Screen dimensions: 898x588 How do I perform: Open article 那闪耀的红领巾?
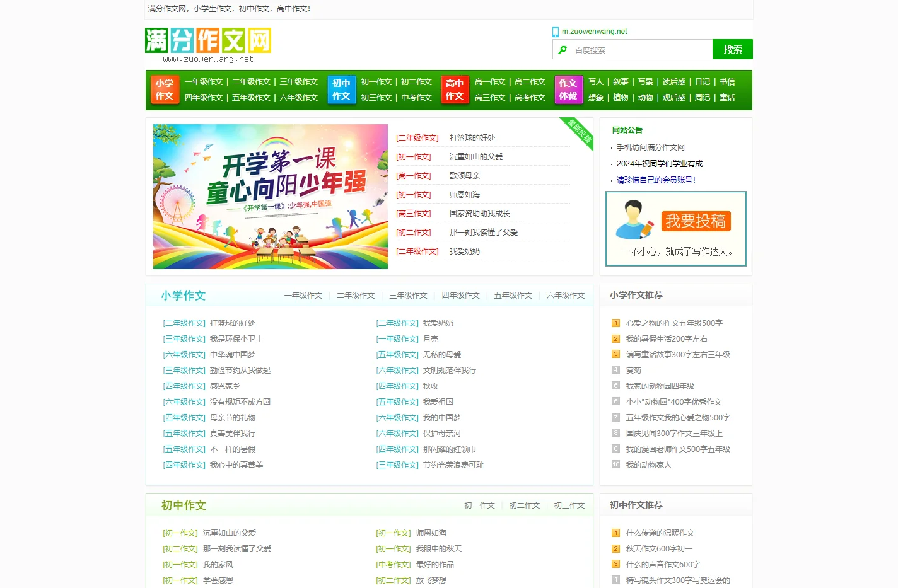(450, 449)
